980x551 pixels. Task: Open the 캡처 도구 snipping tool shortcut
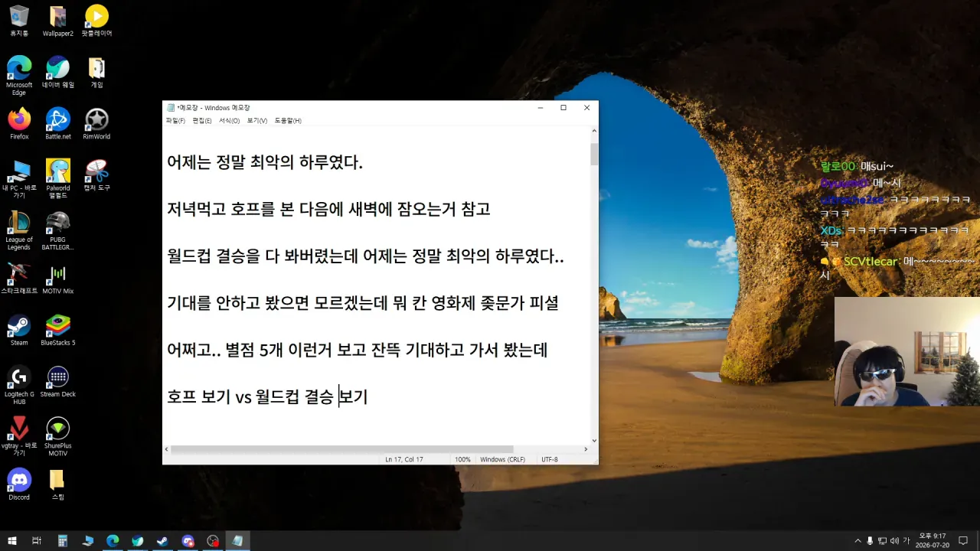coord(96,175)
